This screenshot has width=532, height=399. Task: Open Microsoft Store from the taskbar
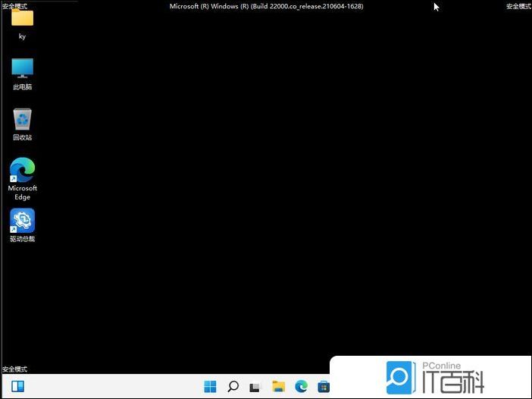click(324, 386)
